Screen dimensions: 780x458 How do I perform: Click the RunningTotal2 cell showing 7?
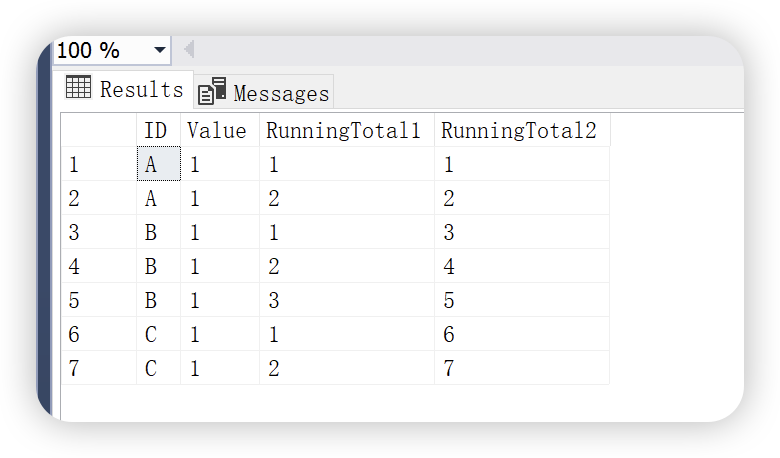point(520,368)
